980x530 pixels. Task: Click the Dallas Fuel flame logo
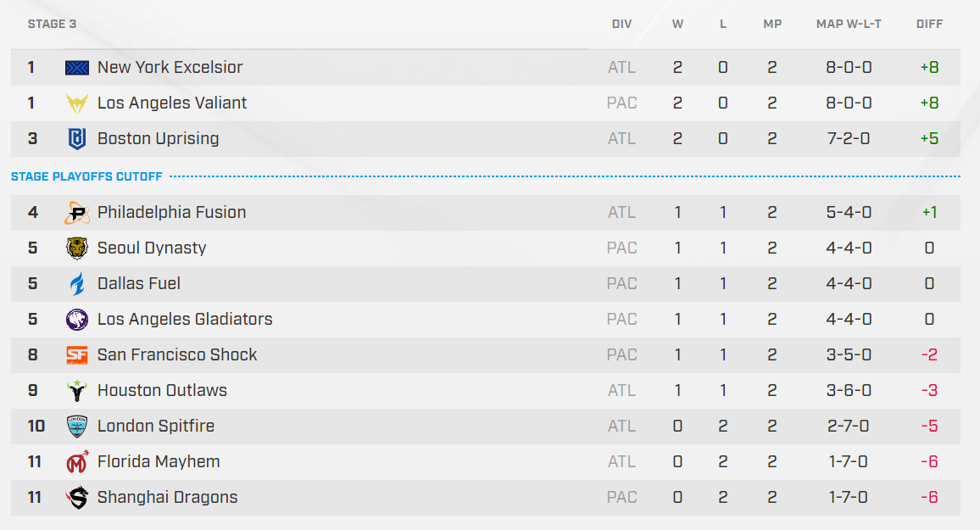click(77, 284)
